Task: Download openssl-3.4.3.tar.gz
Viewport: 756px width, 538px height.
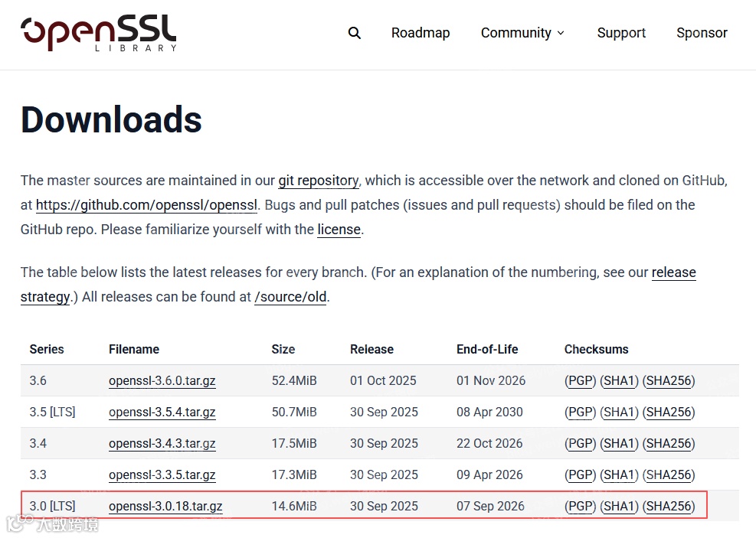Action: (x=162, y=444)
